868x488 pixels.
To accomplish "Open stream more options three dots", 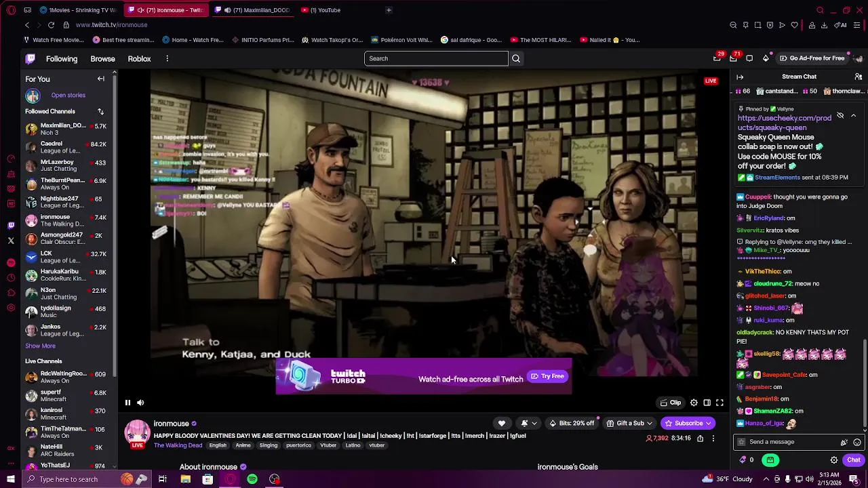I will point(713,439).
